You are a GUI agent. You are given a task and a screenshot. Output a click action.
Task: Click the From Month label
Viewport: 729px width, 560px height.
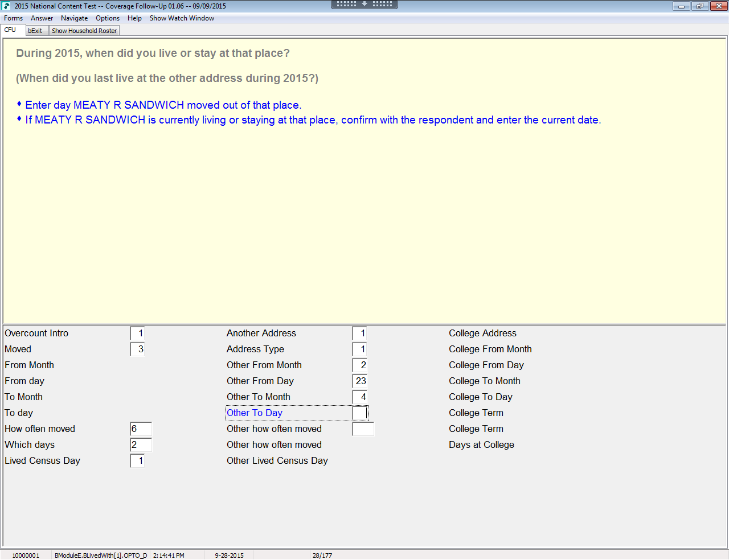[29, 365]
